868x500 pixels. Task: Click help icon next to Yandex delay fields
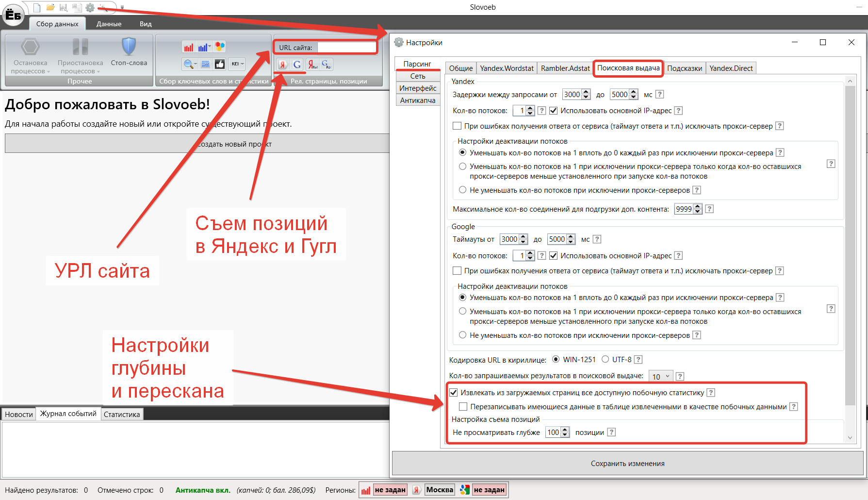659,95
